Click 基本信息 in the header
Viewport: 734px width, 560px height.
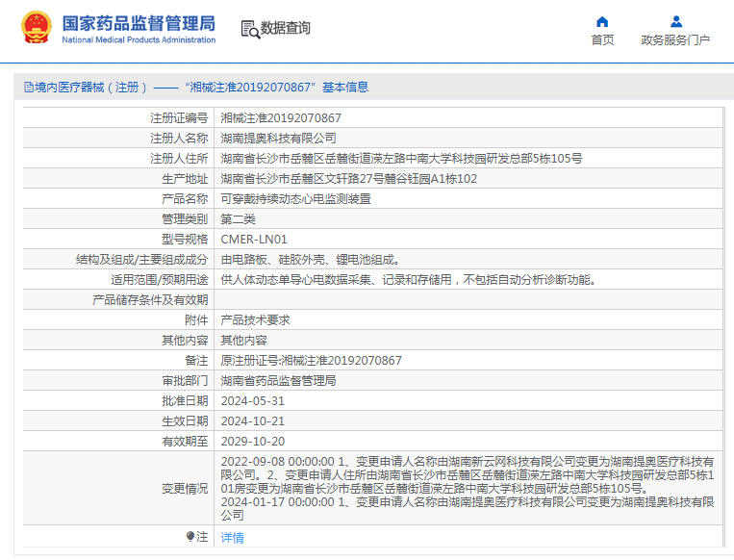[345, 88]
